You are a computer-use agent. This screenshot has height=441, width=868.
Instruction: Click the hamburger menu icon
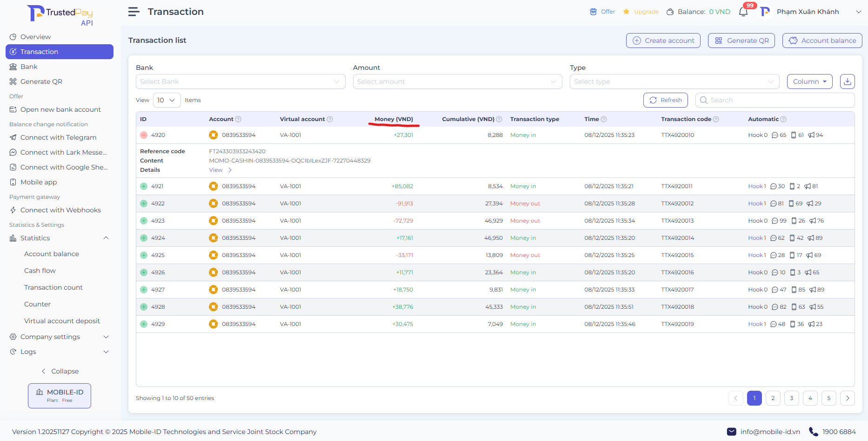coord(134,12)
